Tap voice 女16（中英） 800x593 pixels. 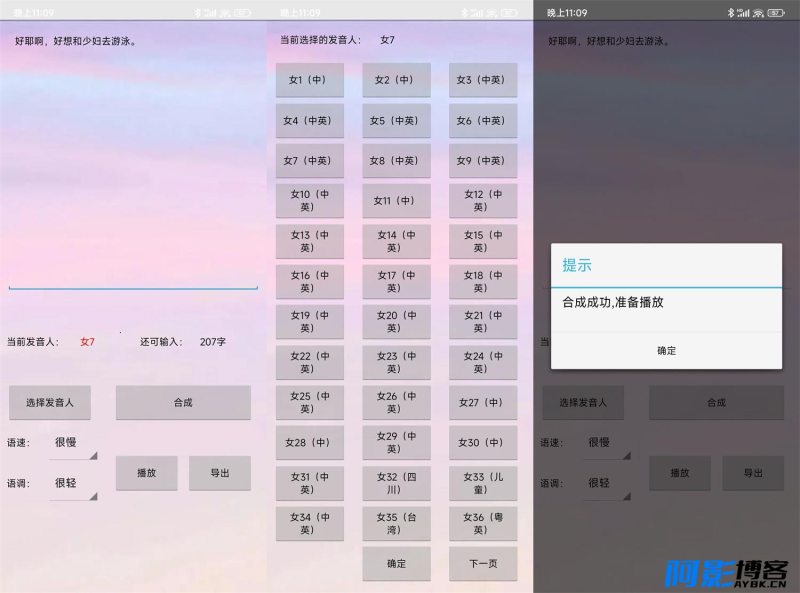tap(310, 282)
